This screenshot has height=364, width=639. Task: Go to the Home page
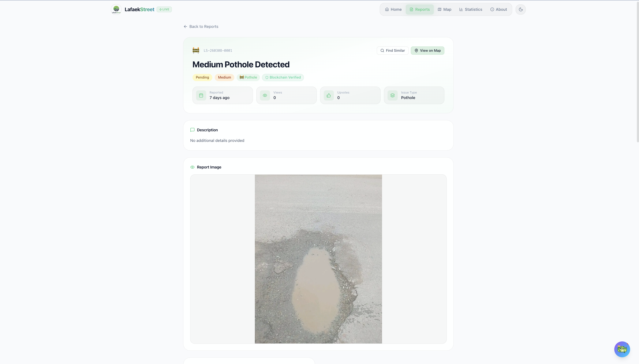click(x=393, y=10)
